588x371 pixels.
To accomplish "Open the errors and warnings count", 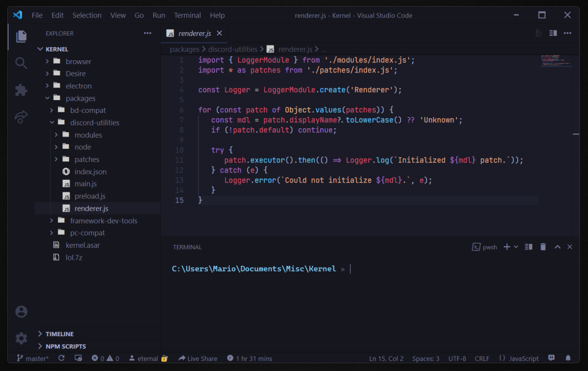I will point(106,358).
